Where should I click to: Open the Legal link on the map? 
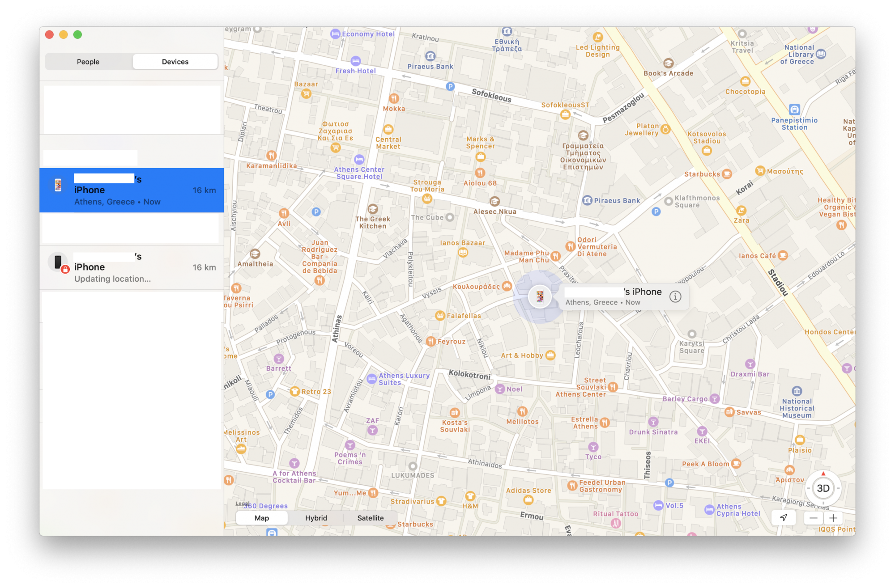242,503
